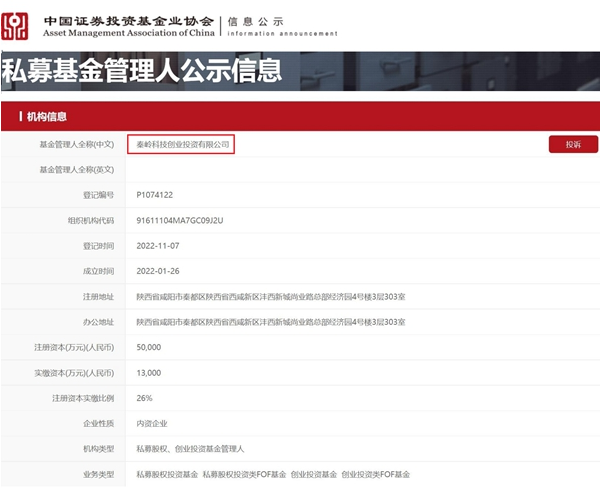Image resolution: width=600 pixels, height=492 pixels.
Task: Click the 信息公示 header text
Action: (x=255, y=22)
